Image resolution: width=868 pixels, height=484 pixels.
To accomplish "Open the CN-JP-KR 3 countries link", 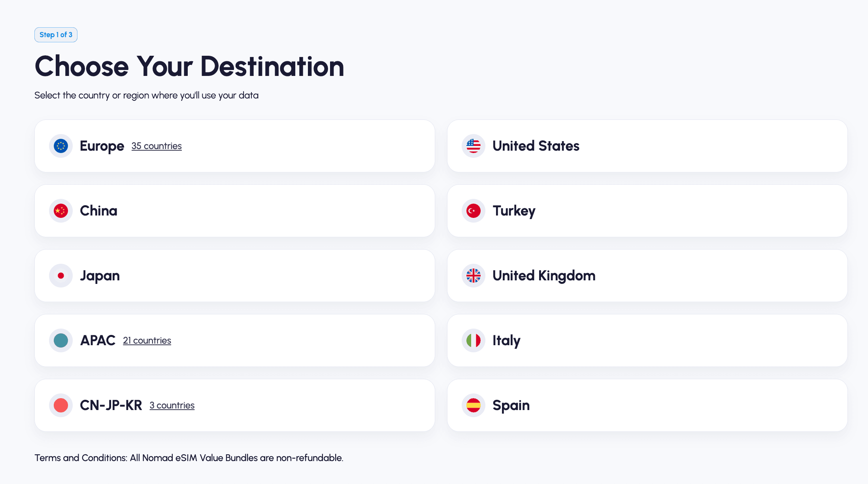I will (x=172, y=406).
